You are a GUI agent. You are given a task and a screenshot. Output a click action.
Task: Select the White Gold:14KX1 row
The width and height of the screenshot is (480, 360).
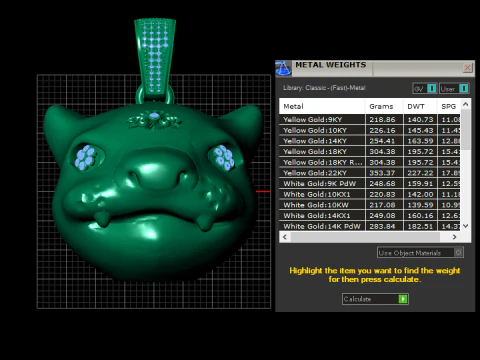[370, 215]
